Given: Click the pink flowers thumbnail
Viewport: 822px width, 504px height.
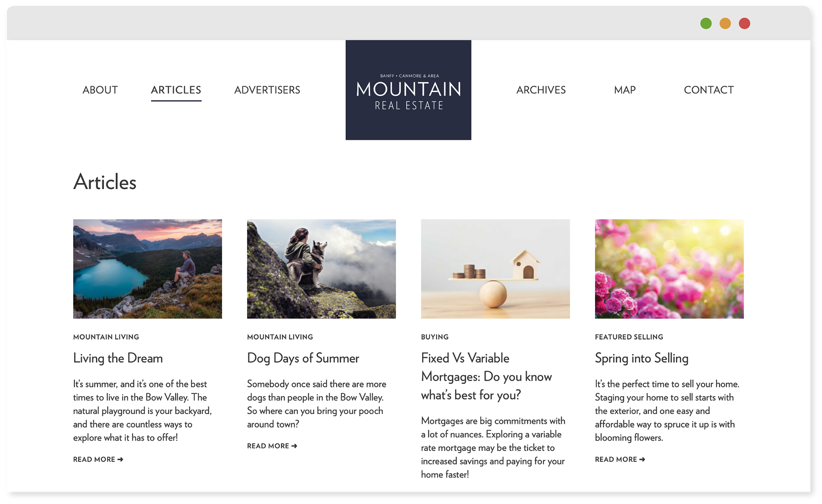Looking at the screenshot, I should [x=669, y=269].
